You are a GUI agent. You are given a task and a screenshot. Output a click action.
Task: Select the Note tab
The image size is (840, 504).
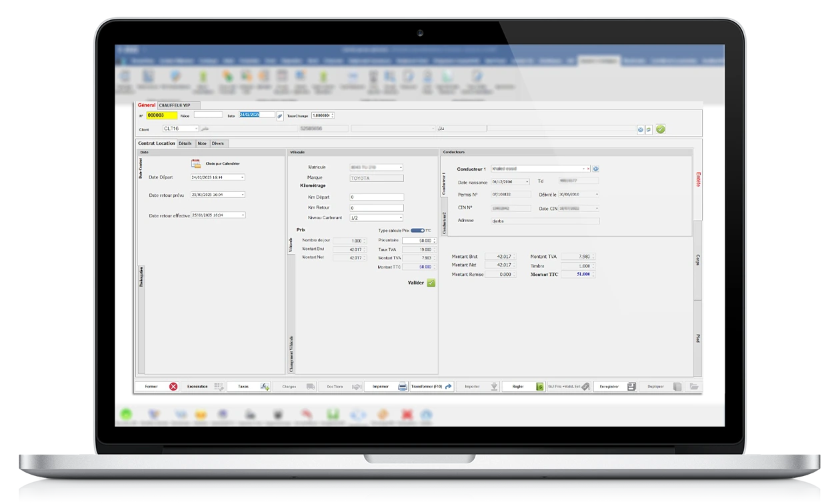click(x=202, y=143)
